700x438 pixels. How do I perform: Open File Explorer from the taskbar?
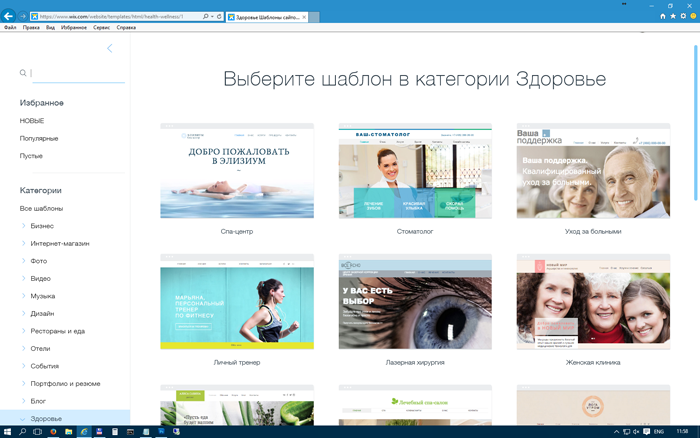pyautogui.click(x=68, y=432)
